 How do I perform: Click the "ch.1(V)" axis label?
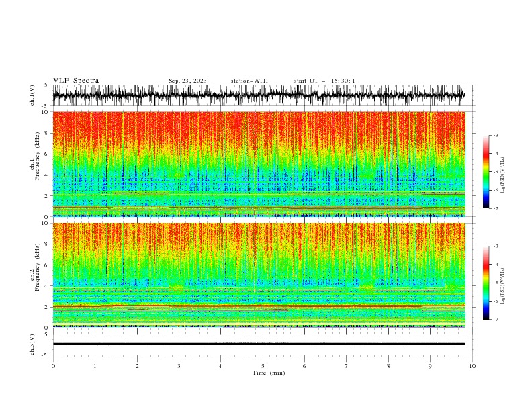(32, 95)
